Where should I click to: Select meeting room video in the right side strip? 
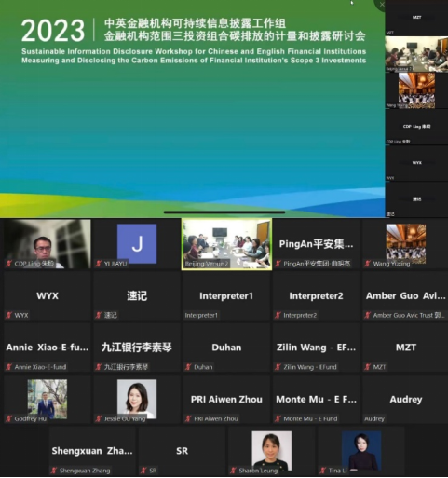(416, 54)
